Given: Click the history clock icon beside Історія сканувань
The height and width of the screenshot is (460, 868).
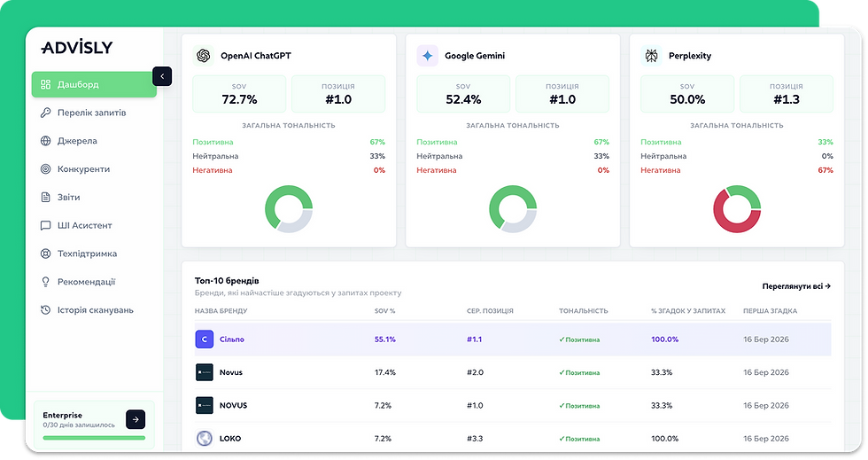Looking at the screenshot, I should [x=46, y=310].
